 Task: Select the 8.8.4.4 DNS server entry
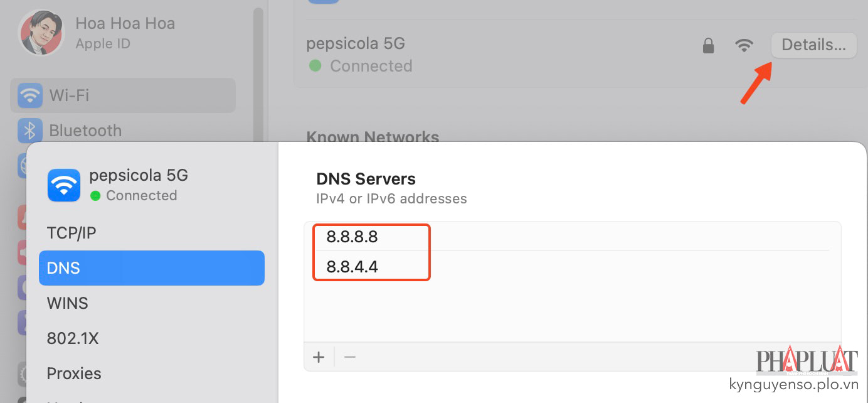click(352, 267)
